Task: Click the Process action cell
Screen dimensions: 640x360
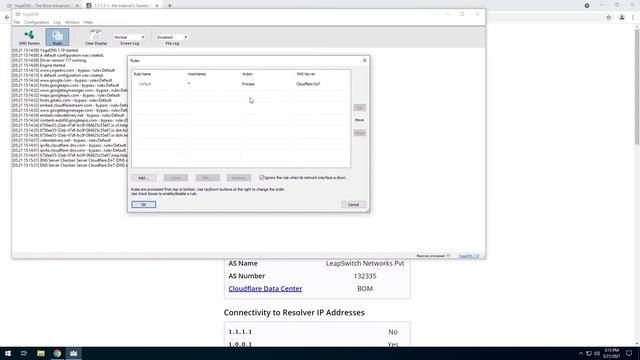Action: tap(248, 84)
